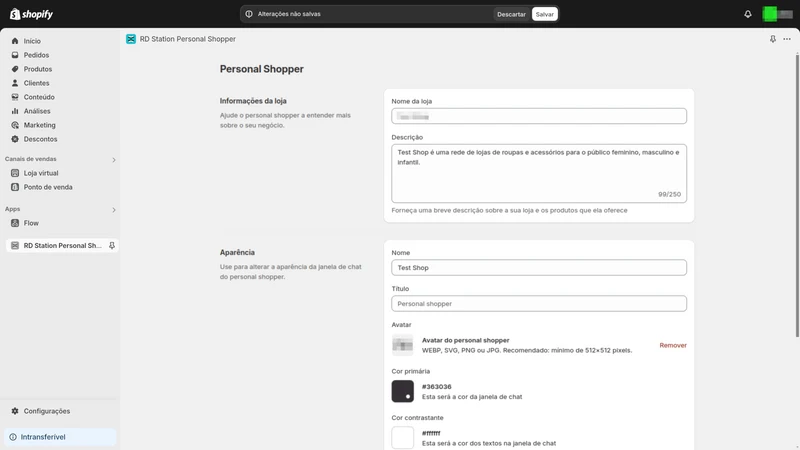This screenshot has height=450, width=800.
Task: Open Clientes in sidebar
Action: pyautogui.click(x=36, y=83)
